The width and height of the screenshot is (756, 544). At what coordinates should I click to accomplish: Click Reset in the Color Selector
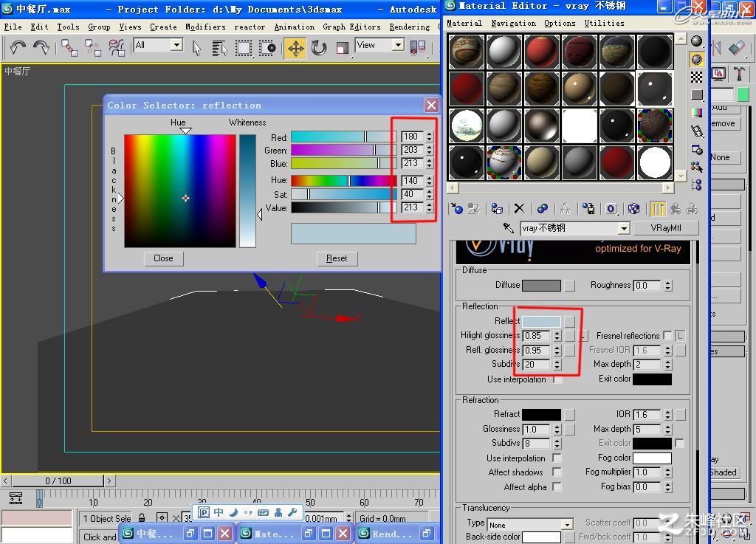click(337, 258)
